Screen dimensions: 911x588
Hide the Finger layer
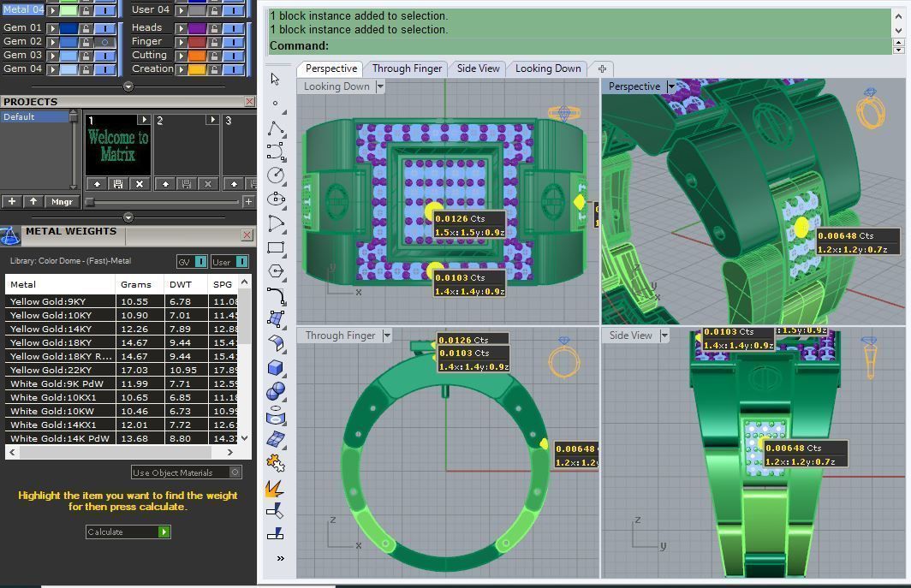point(234,42)
